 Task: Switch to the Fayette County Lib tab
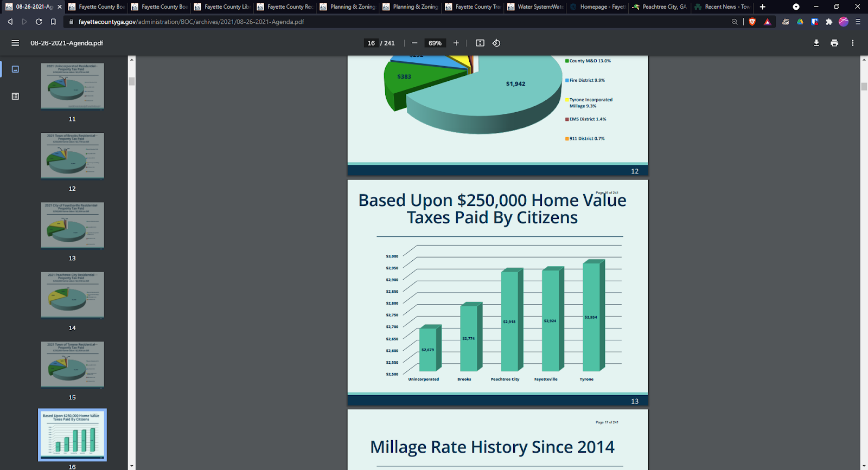[222, 7]
